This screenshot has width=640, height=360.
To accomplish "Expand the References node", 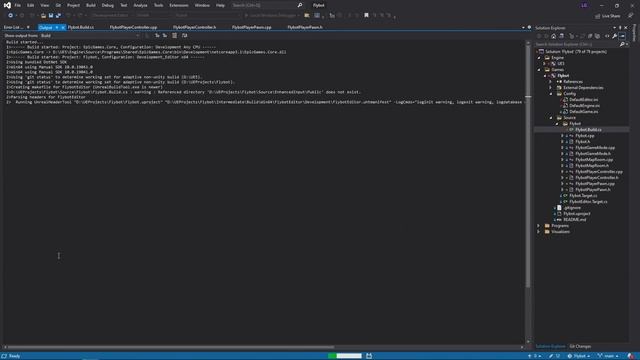I will tap(551, 82).
